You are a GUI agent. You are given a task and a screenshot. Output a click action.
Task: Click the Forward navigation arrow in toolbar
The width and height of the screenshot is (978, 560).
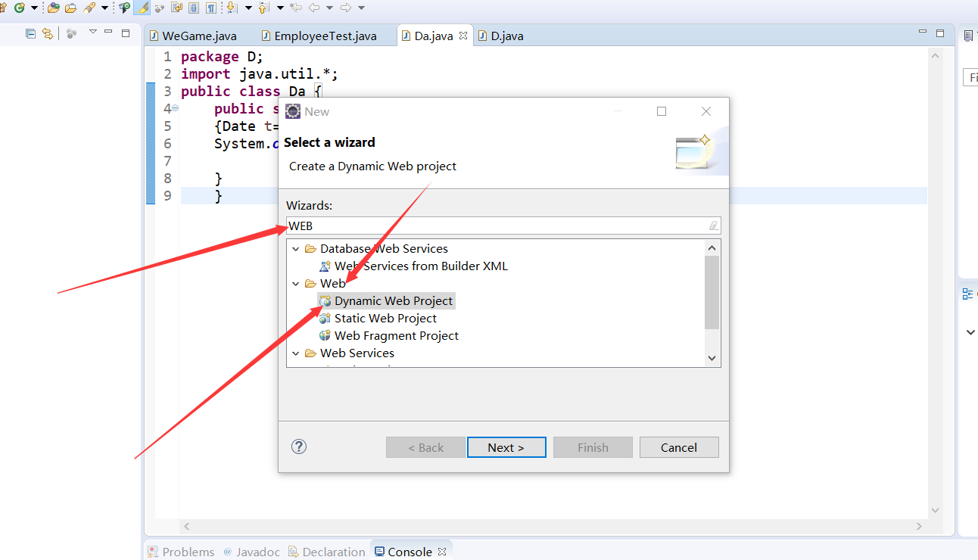[346, 8]
